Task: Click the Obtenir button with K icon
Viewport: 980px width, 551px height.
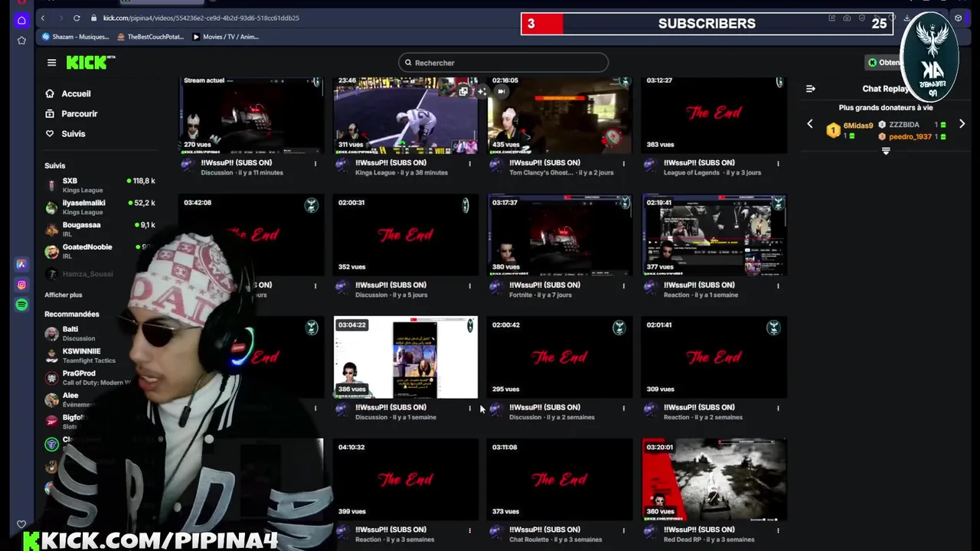Action: (x=884, y=63)
